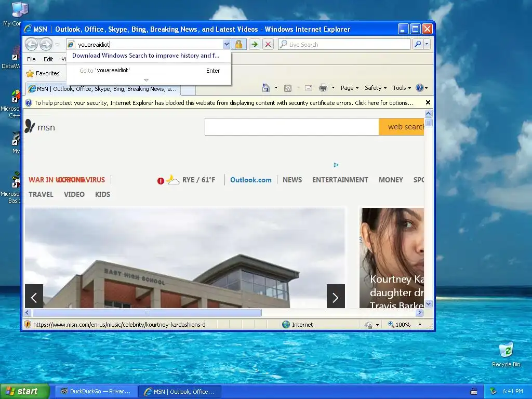532x399 pixels.
Task: Open the Safety menu
Action: 376,88
